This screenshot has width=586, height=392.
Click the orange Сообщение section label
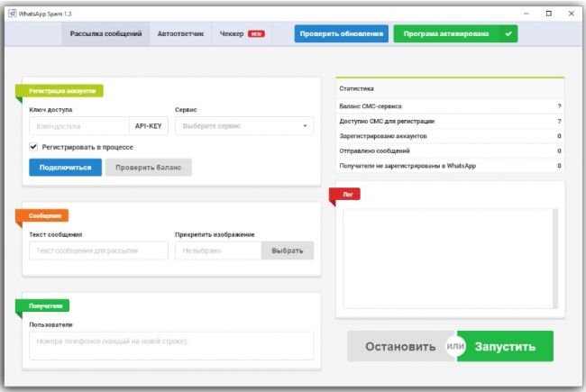(x=41, y=215)
